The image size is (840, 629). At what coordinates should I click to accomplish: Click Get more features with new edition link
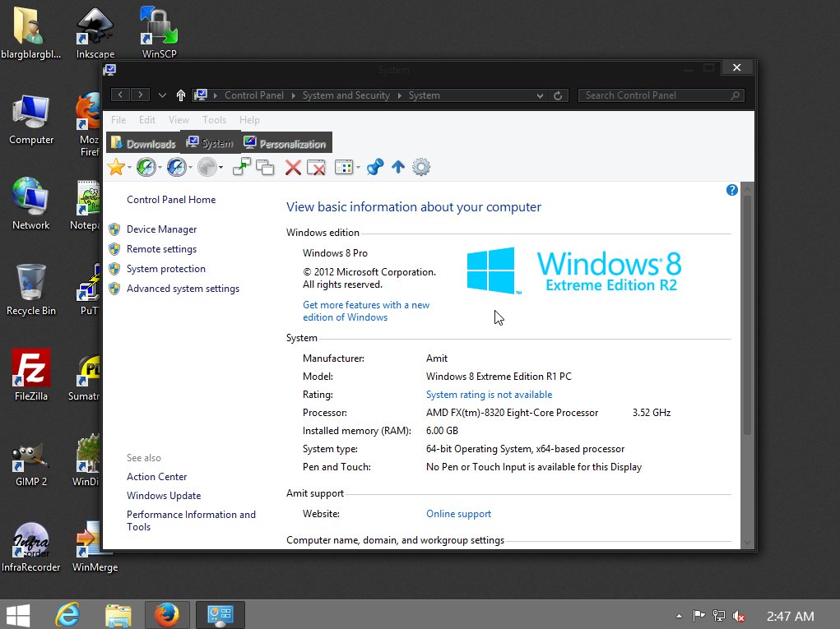point(366,311)
